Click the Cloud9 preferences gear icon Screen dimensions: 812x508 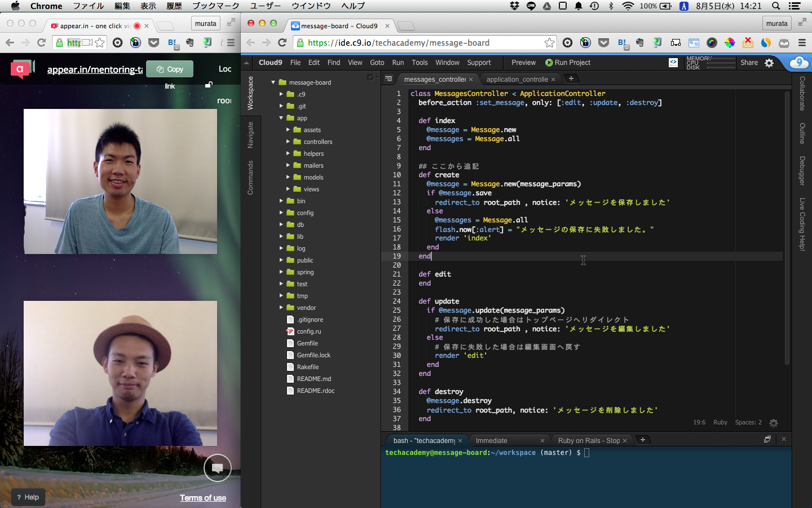coord(769,63)
